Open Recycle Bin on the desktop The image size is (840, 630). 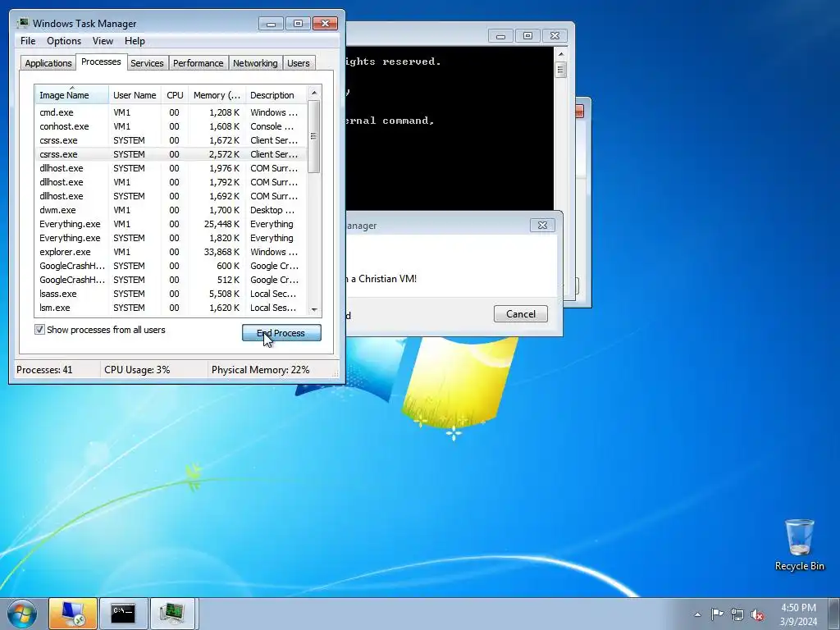(799, 545)
